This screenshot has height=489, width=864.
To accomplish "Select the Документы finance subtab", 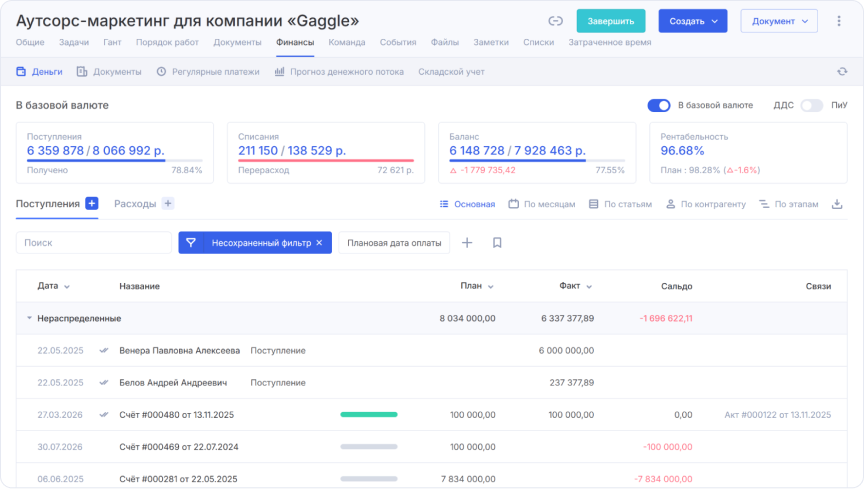I will (109, 72).
